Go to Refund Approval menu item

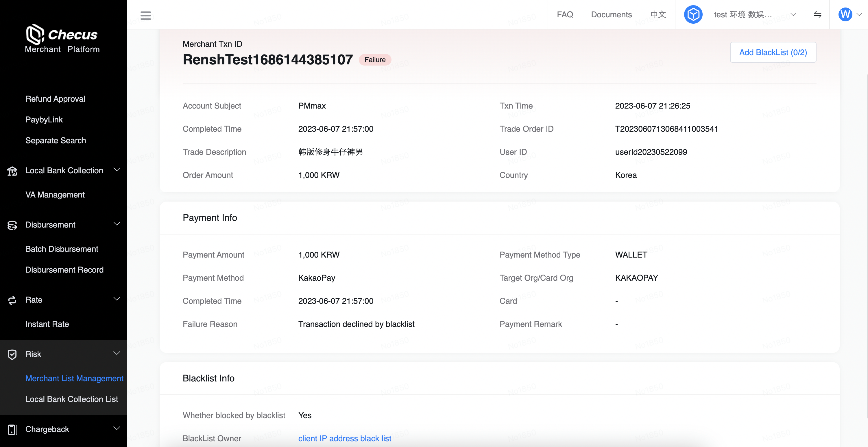(55, 99)
